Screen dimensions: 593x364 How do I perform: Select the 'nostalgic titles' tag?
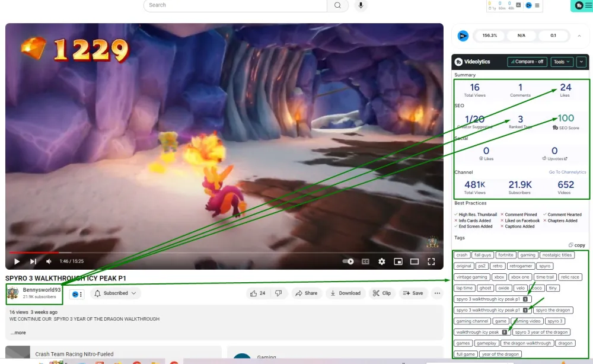(x=557, y=255)
